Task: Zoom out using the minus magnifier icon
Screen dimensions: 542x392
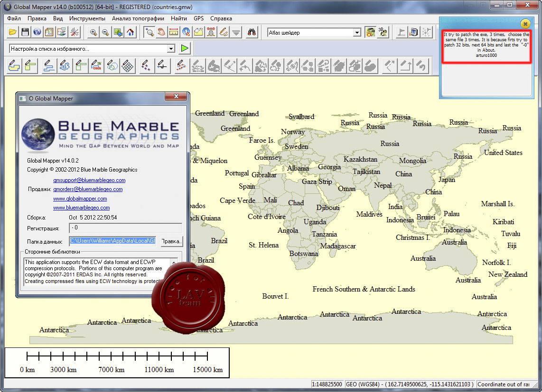Action: (x=105, y=32)
